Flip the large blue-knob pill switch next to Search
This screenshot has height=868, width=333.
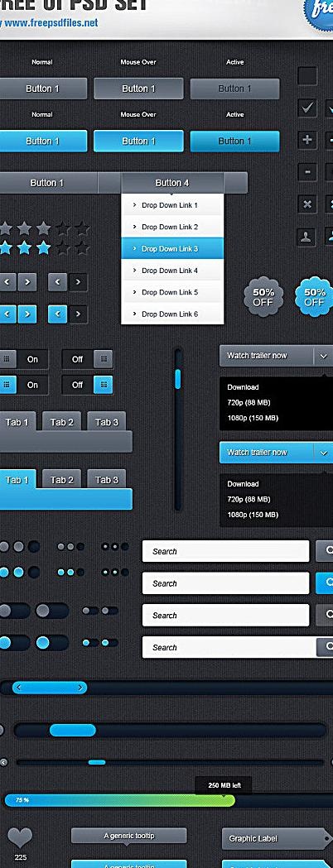point(52,643)
